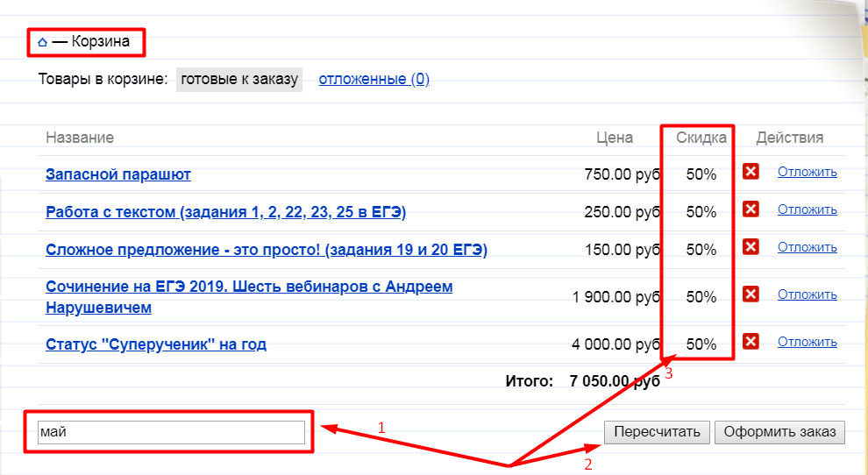Postpone Запасной парашют via Отложить link

click(x=807, y=172)
